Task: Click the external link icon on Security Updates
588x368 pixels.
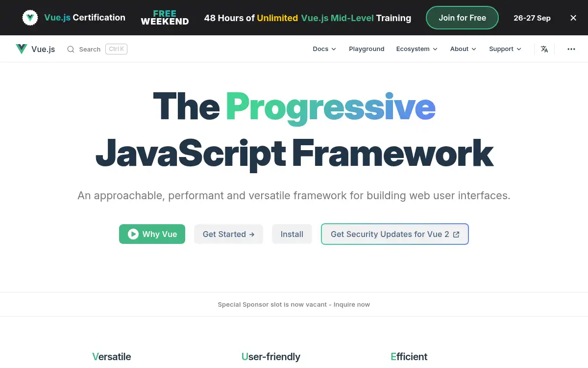Action: click(x=456, y=235)
